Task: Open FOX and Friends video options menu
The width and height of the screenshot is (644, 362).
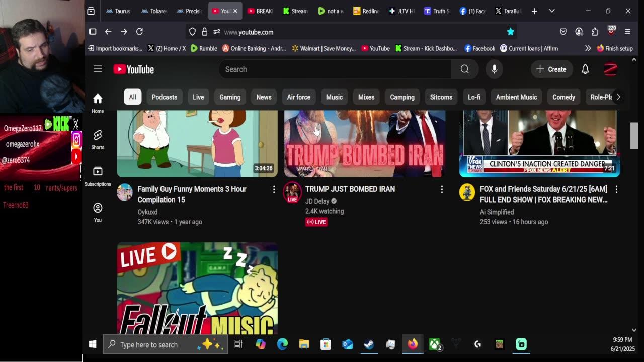Action: (616, 189)
